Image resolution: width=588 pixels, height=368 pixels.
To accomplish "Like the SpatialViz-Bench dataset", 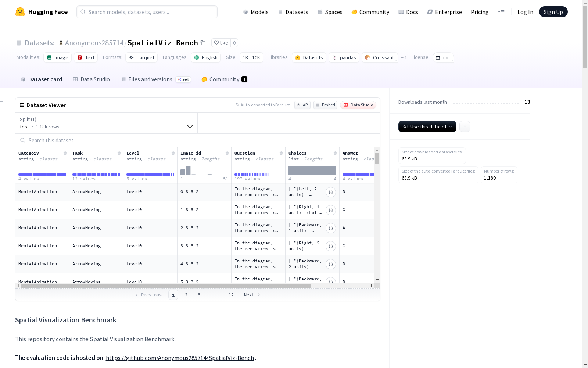I will point(221,43).
